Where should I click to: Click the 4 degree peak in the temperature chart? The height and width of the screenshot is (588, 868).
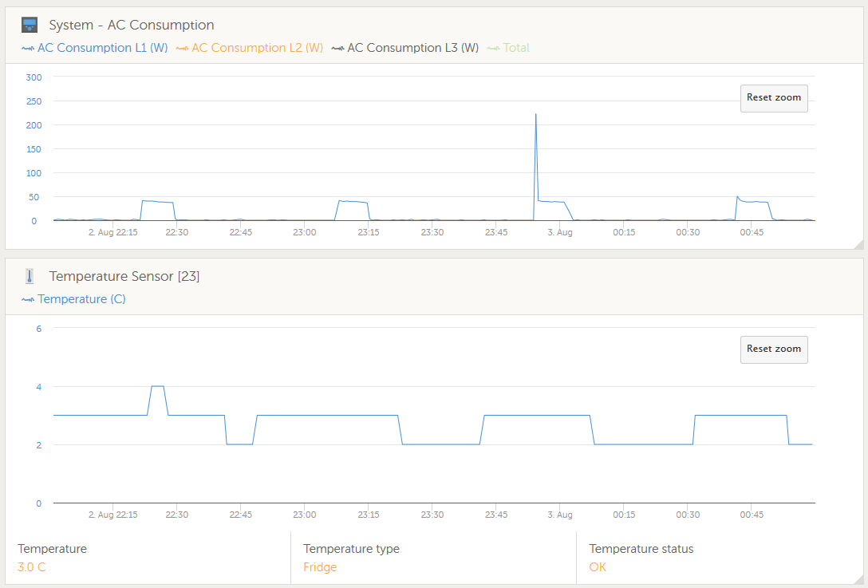pos(157,386)
